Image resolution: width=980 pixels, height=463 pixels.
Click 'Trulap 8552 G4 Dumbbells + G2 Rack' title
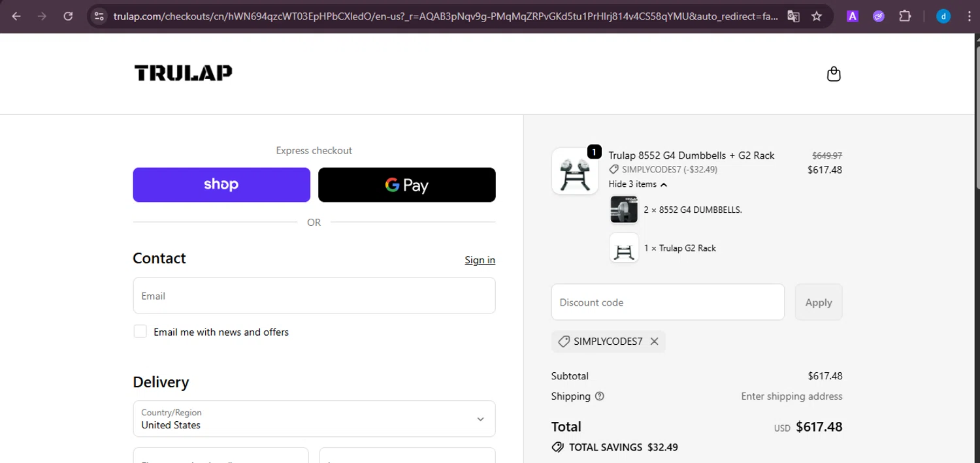click(691, 155)
